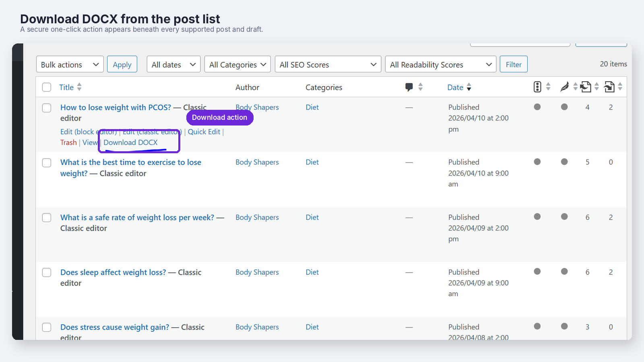Open the Bulk actions dropdown
The height and width of the screenshot is (362, 644).
coord(70,64)
